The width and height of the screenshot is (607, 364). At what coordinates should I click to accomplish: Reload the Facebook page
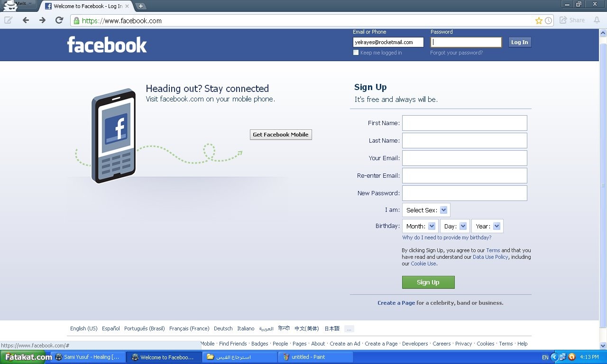click(x=59, y=20)
